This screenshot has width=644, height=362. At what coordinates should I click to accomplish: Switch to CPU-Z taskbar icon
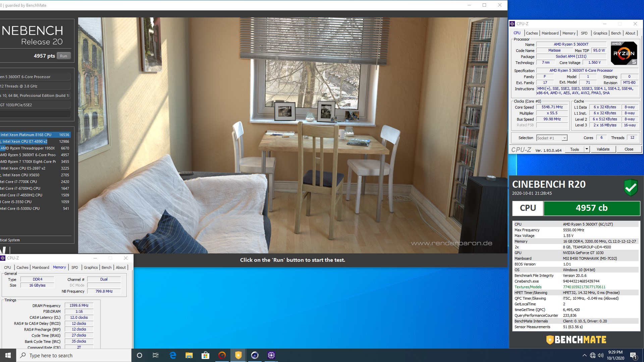click(x=271, y=355)
